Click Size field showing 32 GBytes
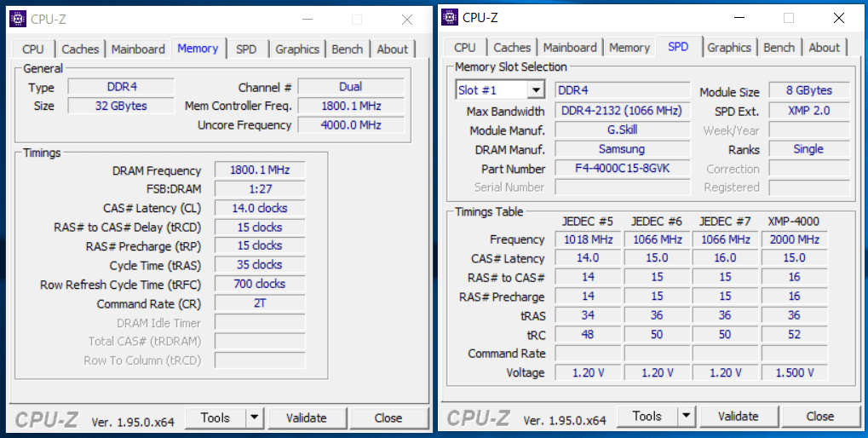The height and width of the screenshot is (438, 868). (x=121, y=105)
